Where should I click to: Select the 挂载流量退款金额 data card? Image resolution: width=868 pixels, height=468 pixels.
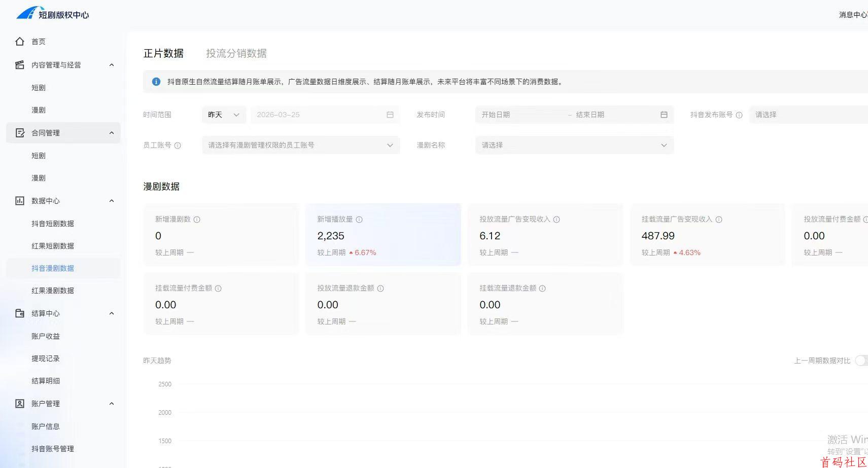tap(545, 304)
